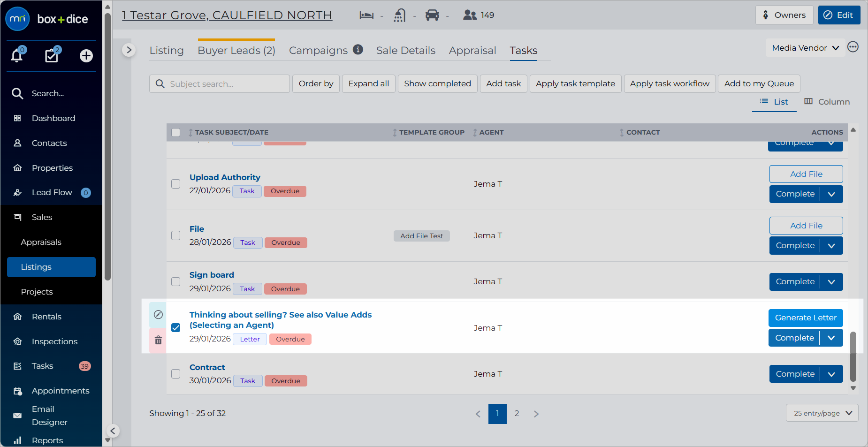Tick the File task checkbox
Image resolution: width=868 pixels, height=447 pixels.
point(176,235)
